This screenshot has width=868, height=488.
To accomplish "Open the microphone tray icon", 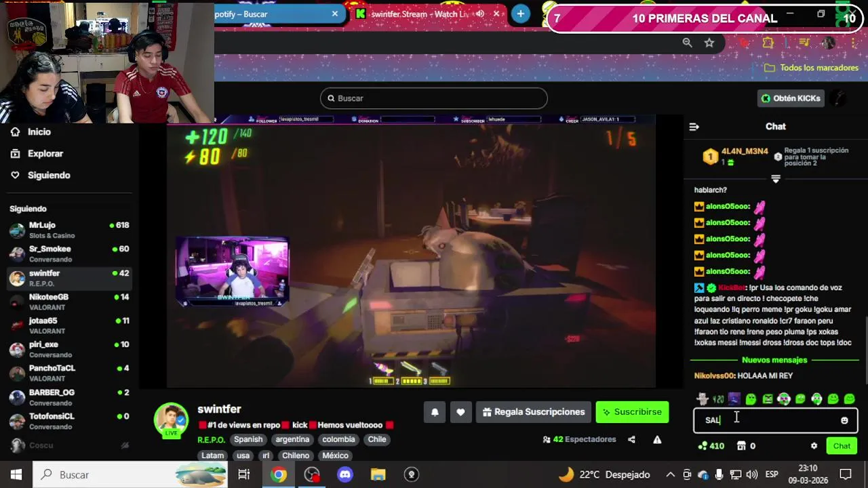I will coord(719,474).
